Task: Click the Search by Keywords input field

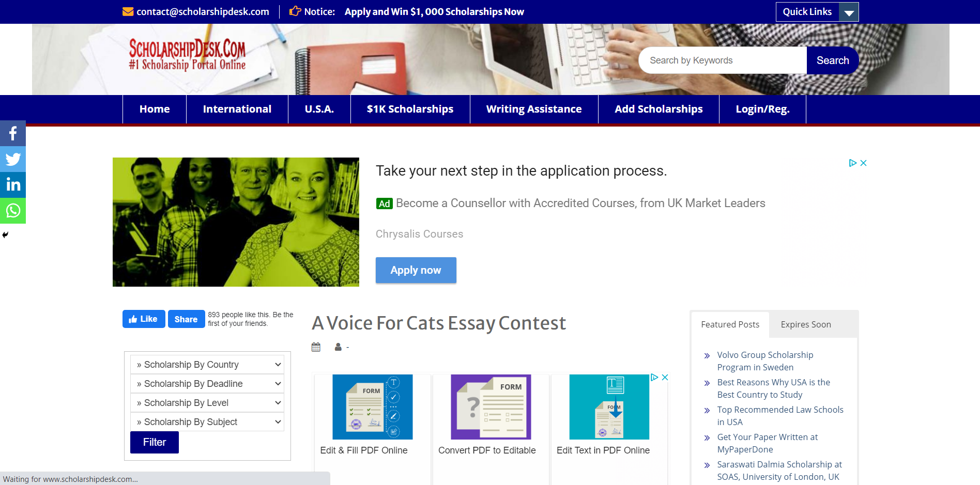Action: coord(722,60)
